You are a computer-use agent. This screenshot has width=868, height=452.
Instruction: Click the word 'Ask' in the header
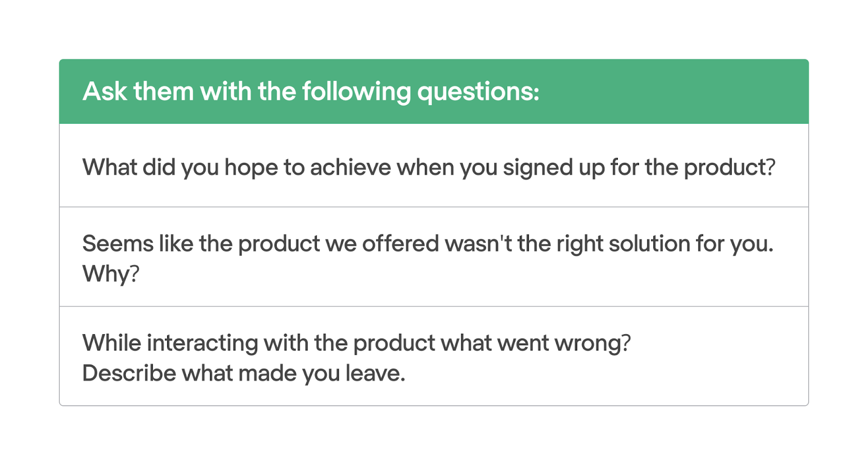point(105,91)
